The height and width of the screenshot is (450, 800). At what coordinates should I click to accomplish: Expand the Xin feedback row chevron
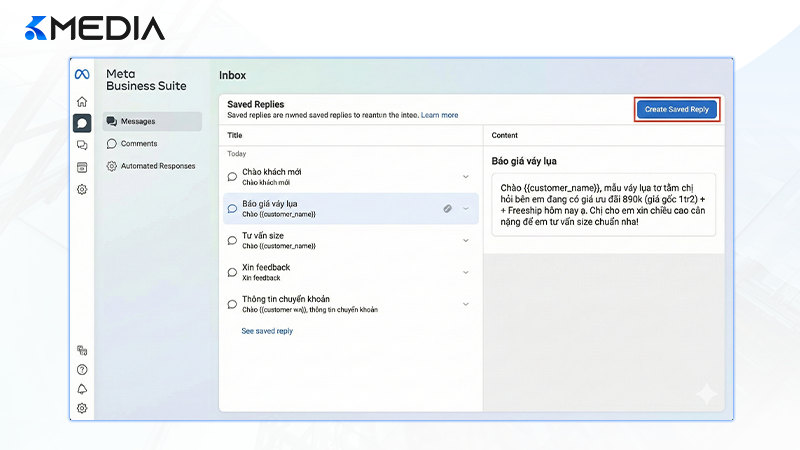coord(466,272)
